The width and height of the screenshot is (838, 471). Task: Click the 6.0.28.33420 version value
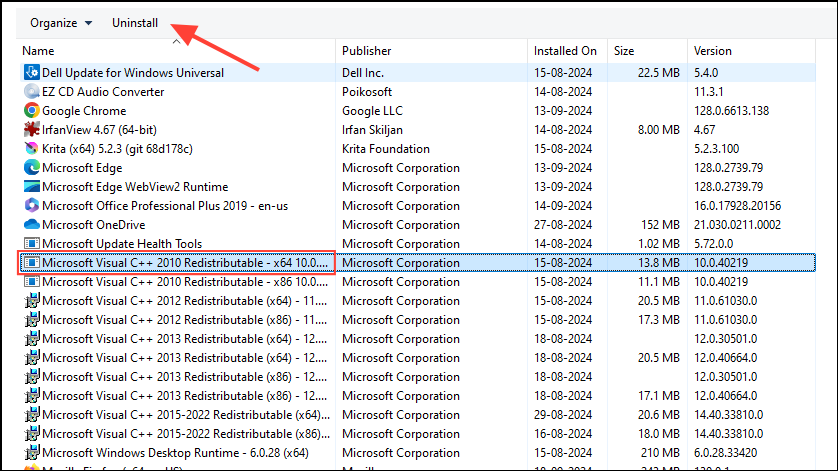(x=725, y=453)
